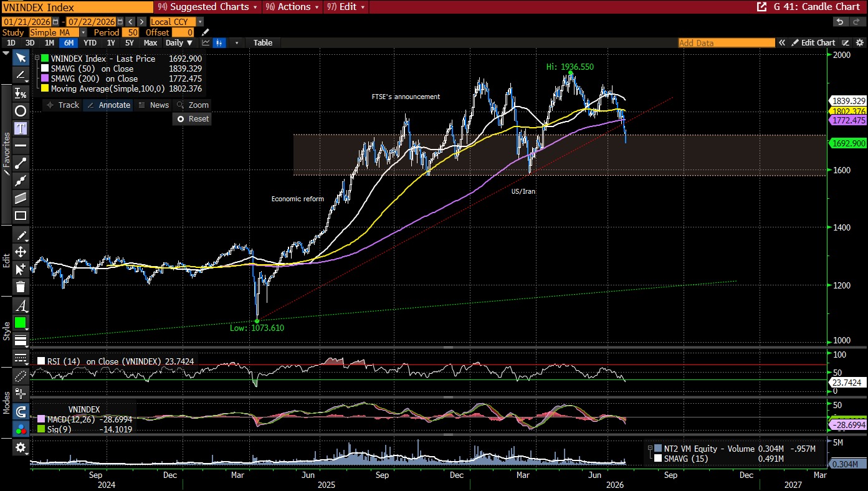Screen dimensions: 868x491
Task: Open the dashed line style option
Action: [21, 358]
